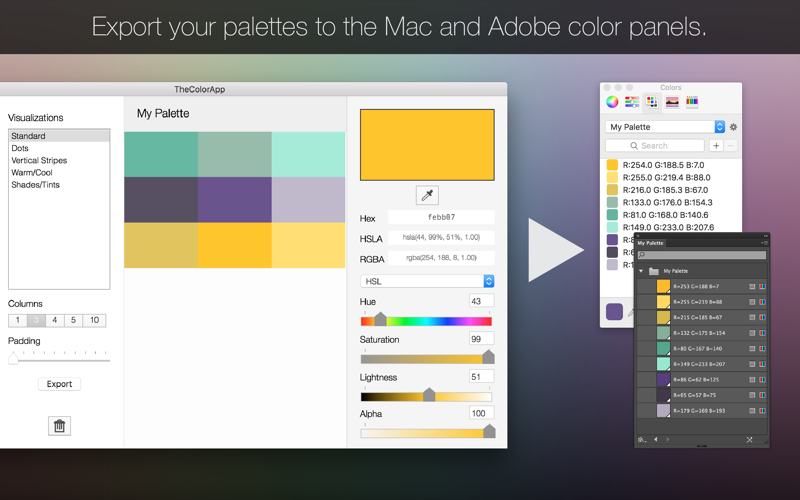The height and width of the screenshot is (500, 800).
Task: Collapse My Palette folder triangle in Adobe panel
Action: pyautogui.click(x=641, y=271)
